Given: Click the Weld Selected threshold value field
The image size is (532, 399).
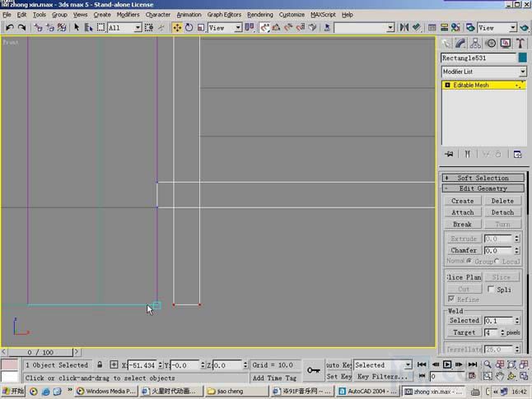Looking at the screenshot, I should coord(499,321).
